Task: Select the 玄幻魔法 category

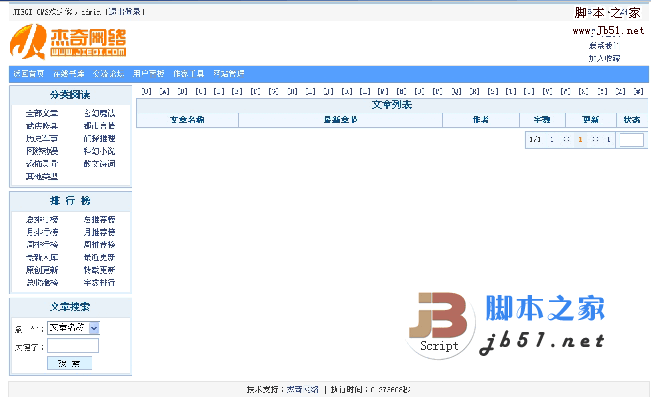Action: (x=99, y=113)
